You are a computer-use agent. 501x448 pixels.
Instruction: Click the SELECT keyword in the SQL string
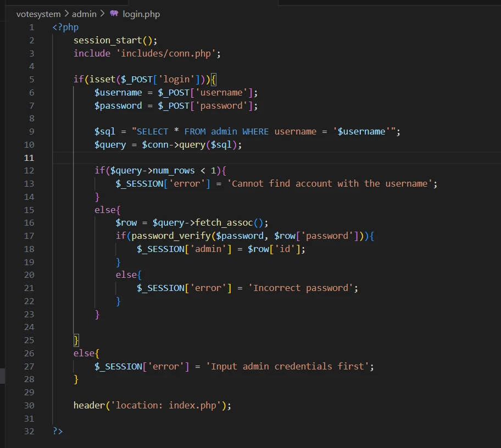point(152,132)
